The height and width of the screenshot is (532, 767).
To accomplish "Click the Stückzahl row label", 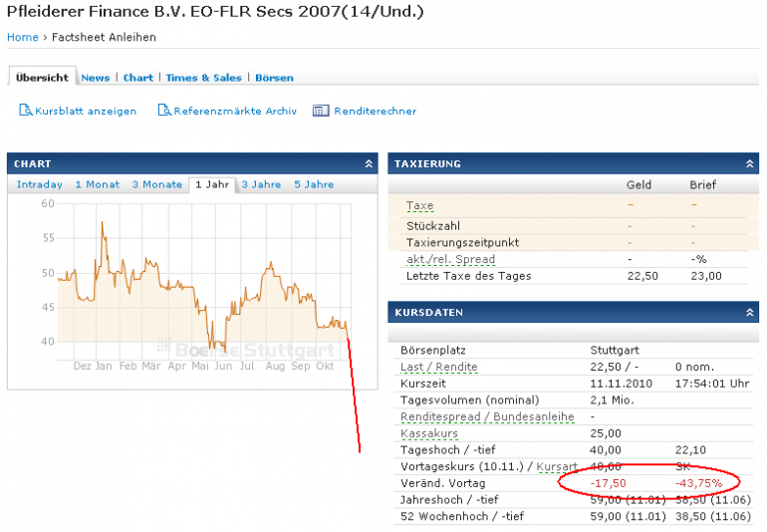I will pyautogui.click(x=433, y=226).
